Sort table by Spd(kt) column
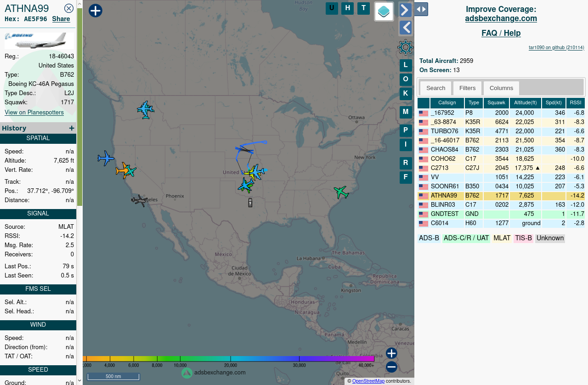Image resolution: width=588 pixels, height=385 pixels. coord(554,103)
